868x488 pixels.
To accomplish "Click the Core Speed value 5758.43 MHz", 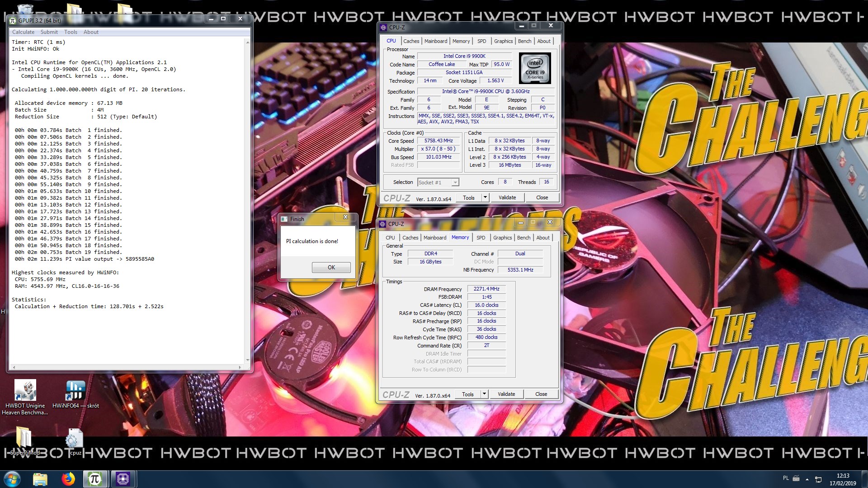I will 439,141.
